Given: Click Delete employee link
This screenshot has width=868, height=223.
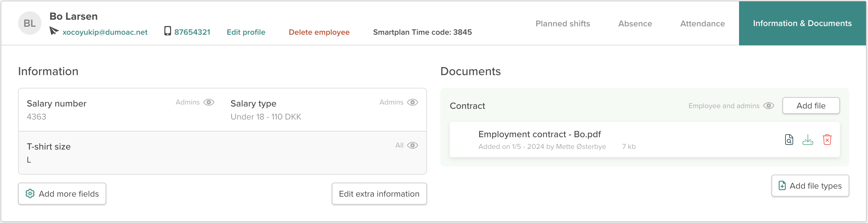Looking at the screenshot, I should (x=319, y=32).
